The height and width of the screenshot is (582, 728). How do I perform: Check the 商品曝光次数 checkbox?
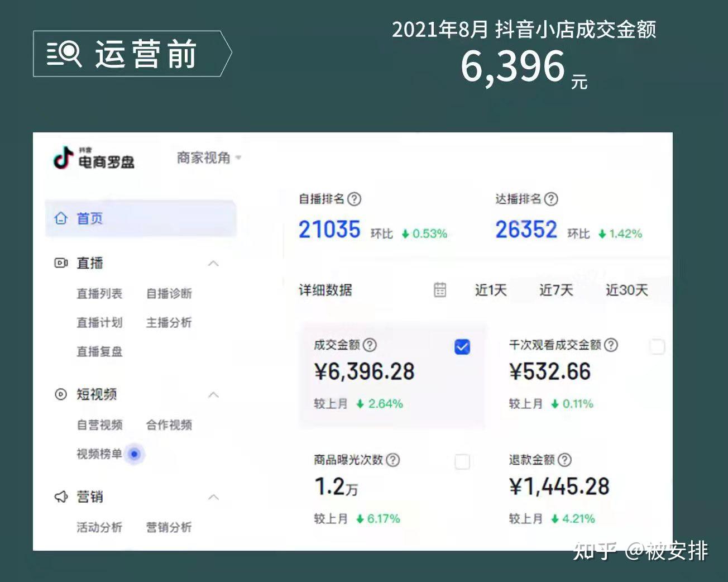coord(462,462)
